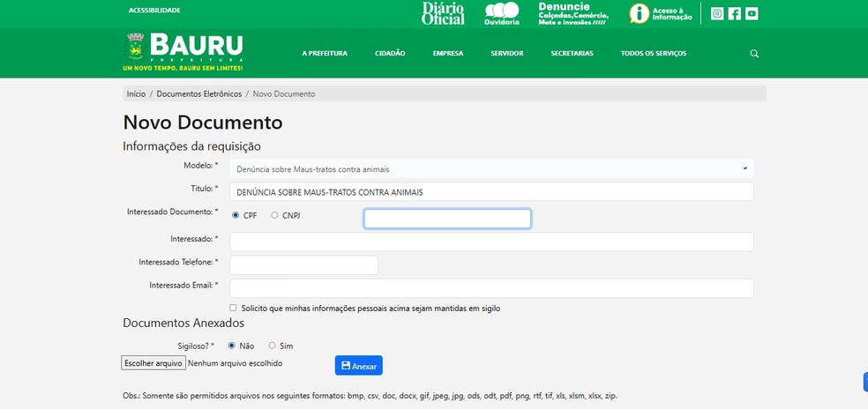Click the Novo Documento heading text
This screenshot has height=409, width=868.
point(203,123)
